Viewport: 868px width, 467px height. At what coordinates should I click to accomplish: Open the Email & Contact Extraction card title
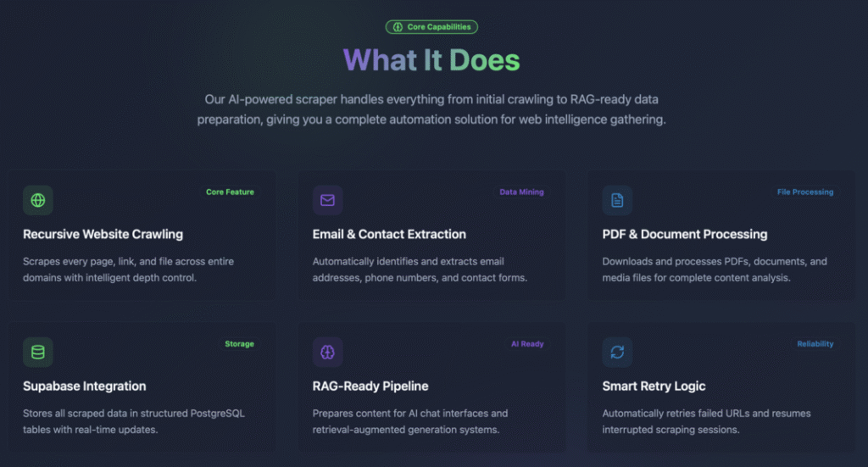389,234
